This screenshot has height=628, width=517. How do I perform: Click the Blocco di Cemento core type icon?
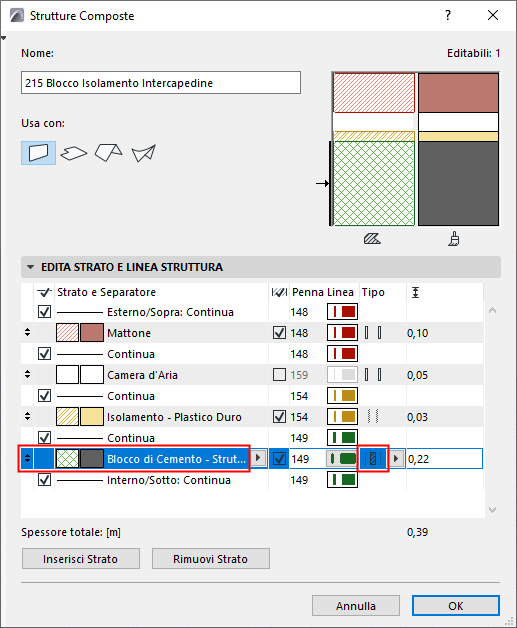pos(373,459)
